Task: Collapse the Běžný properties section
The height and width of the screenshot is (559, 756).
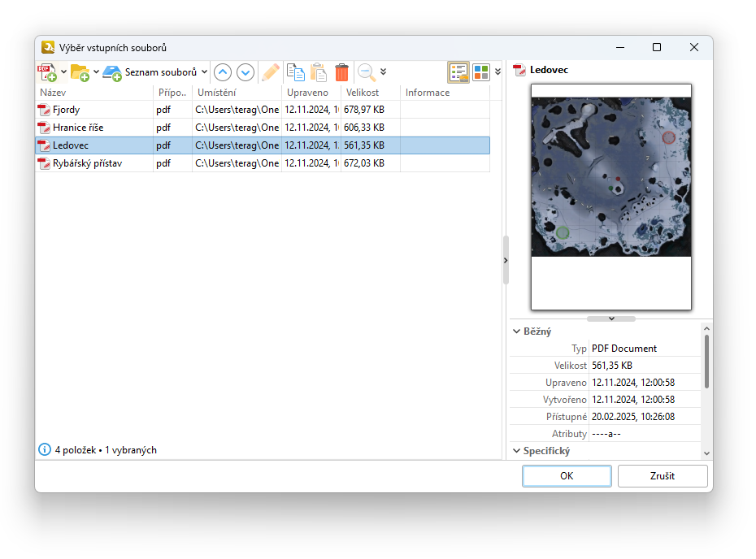Action: coord(516,331)
